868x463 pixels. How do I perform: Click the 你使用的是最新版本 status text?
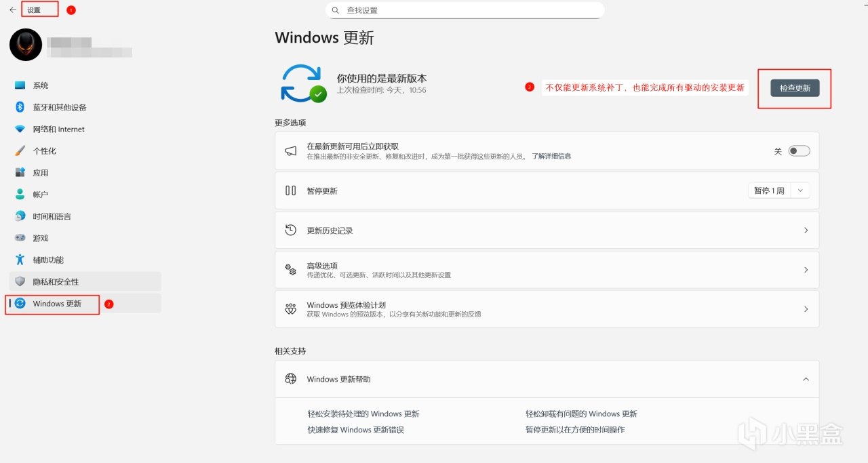[382, 79]
